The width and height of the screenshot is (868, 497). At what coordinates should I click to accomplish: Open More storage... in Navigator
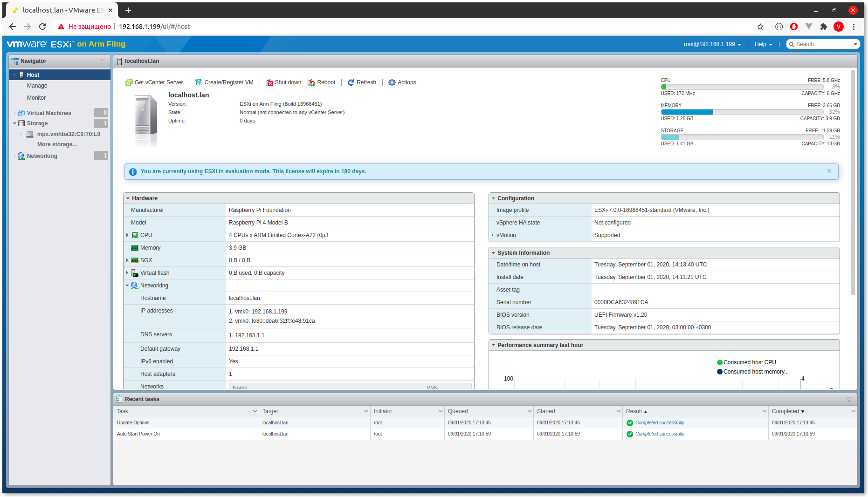pos(57,144)
